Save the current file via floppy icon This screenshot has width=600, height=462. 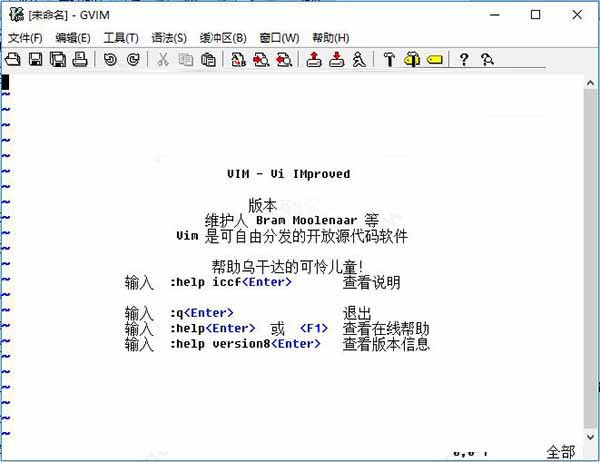[x=36, y=60]
